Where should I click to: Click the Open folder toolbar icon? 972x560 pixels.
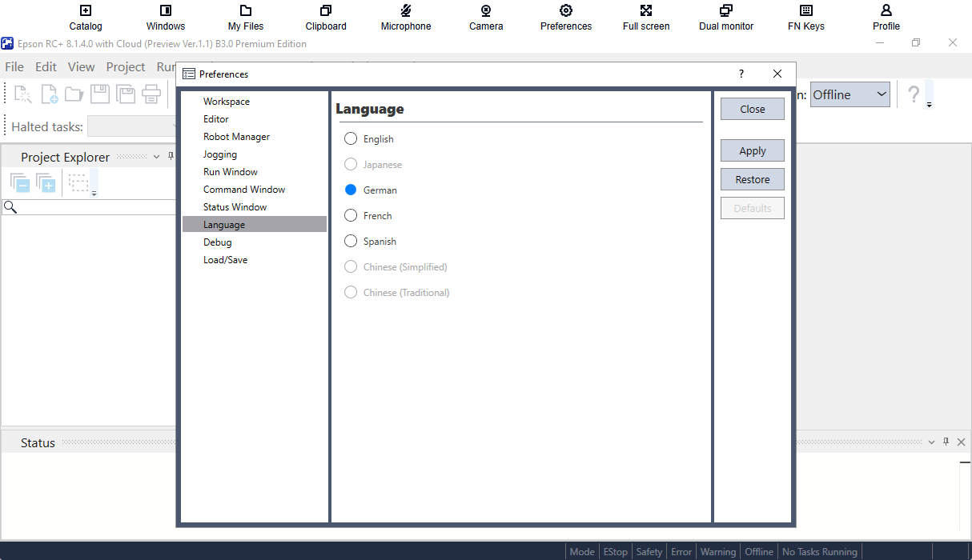[74, 94]
